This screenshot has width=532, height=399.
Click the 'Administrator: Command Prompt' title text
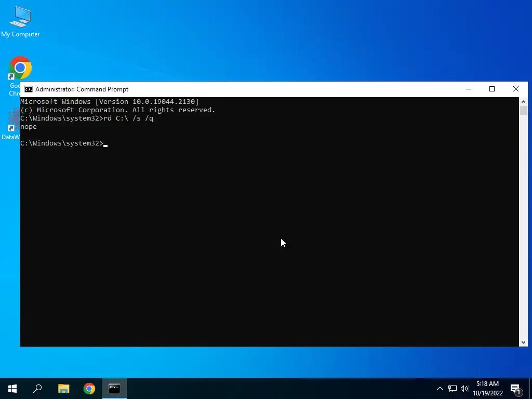[x=82, y=89]
